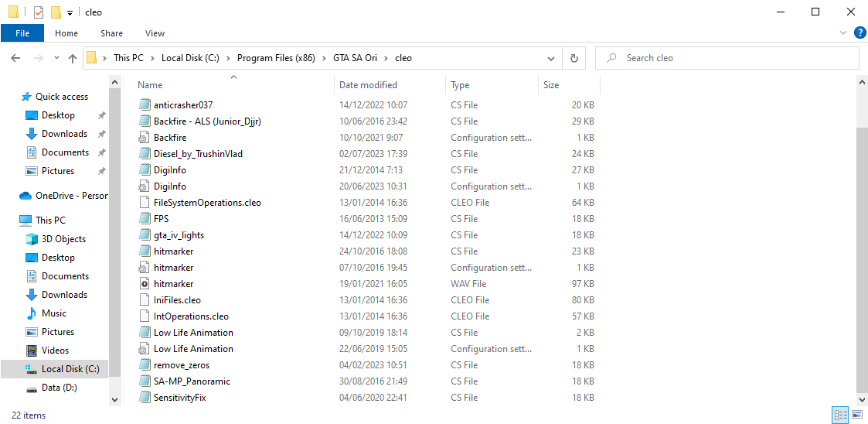Select the DigiInfo configuration settings icon

(x=144, y=186)
